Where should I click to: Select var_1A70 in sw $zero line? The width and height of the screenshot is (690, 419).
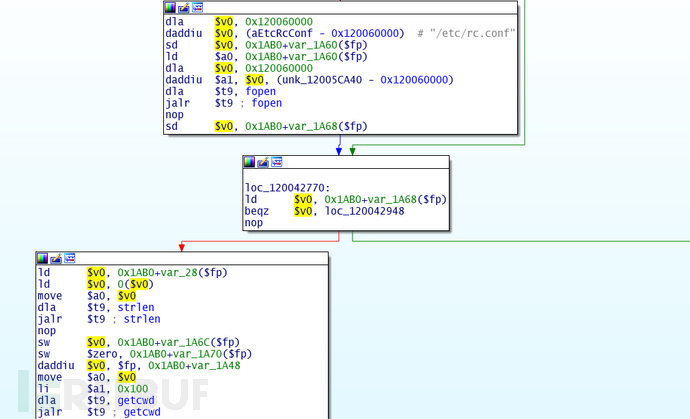(197, 354)
